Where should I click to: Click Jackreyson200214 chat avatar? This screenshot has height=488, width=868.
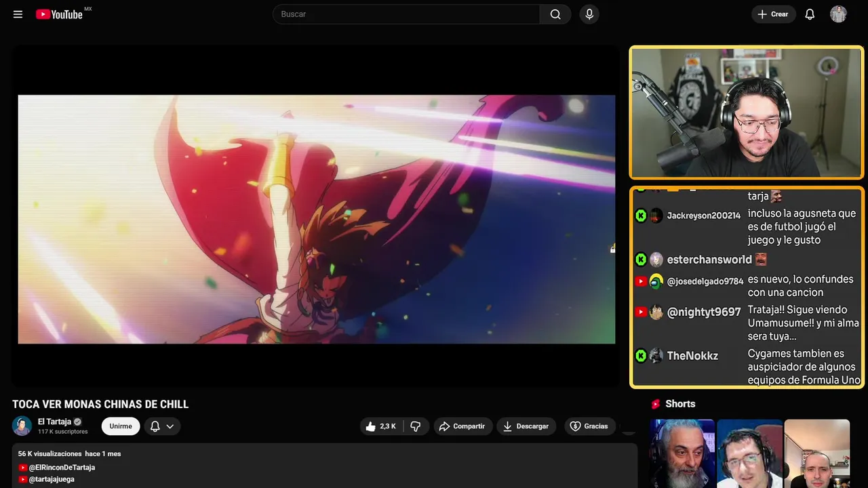click(656, 216)
